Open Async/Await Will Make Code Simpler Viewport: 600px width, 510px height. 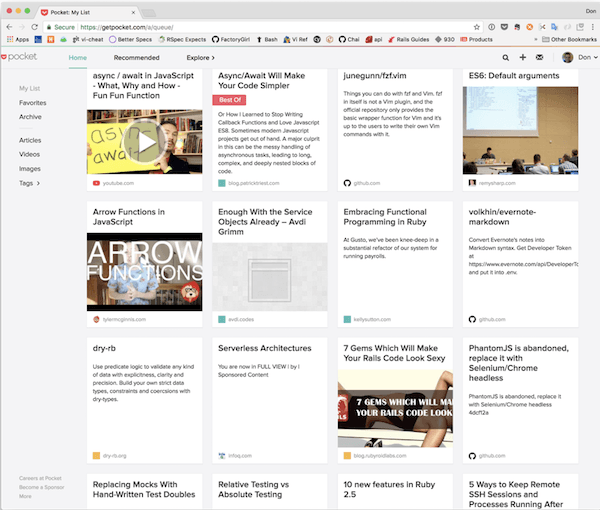pyautogui.click(x=262, y=81)
